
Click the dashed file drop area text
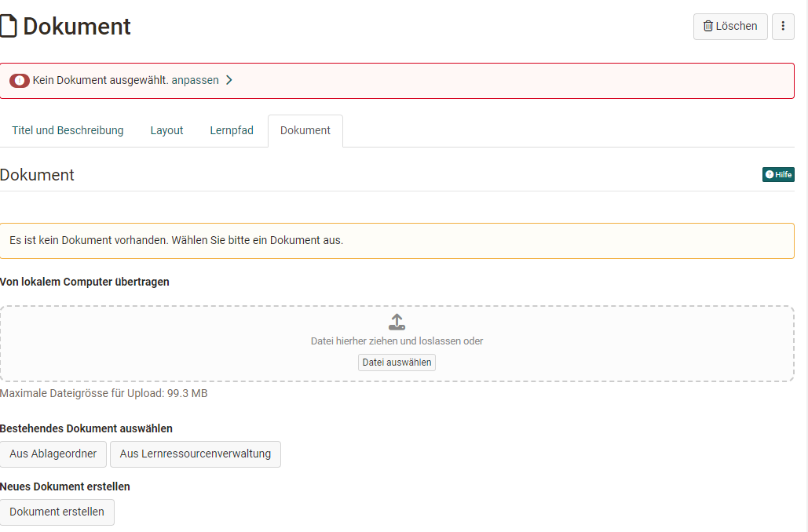tap(397, 341)
